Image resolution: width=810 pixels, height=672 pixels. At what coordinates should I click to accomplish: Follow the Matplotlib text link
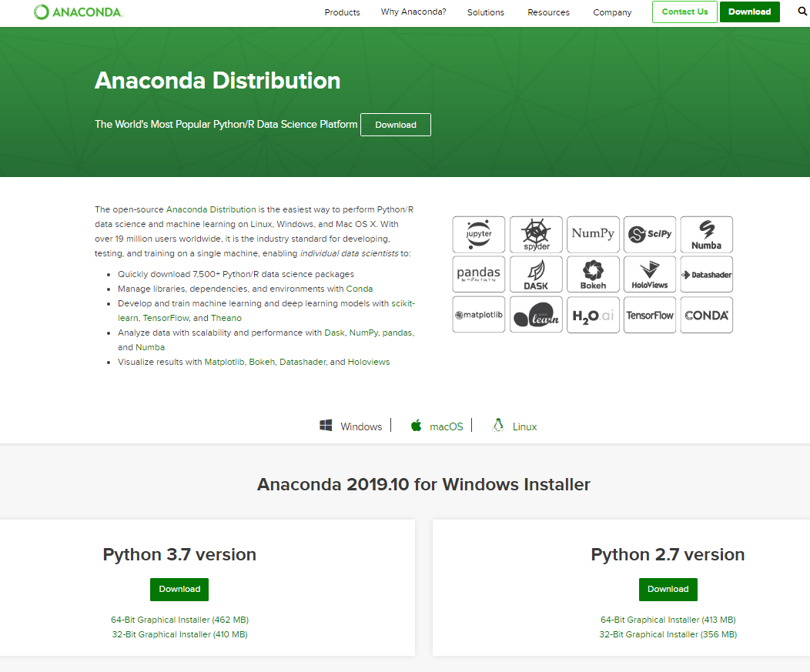(224, 362)
